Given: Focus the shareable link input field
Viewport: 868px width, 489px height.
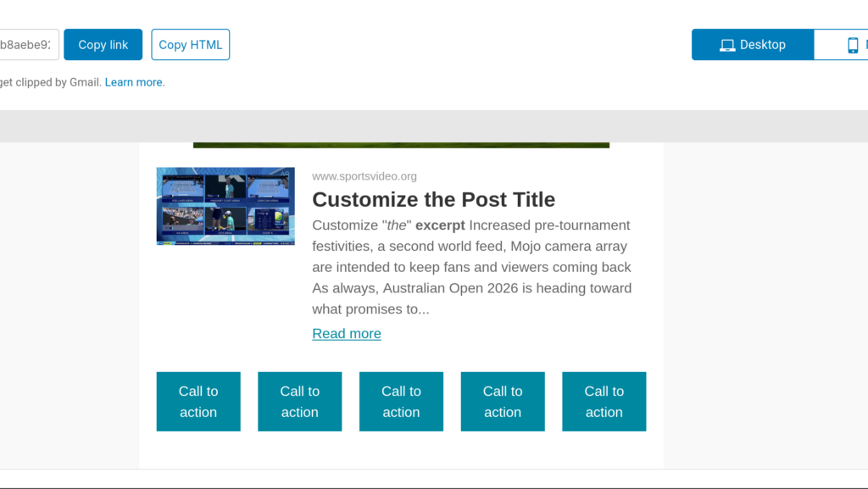Looking at the screenshot, I should click(28, 45).
